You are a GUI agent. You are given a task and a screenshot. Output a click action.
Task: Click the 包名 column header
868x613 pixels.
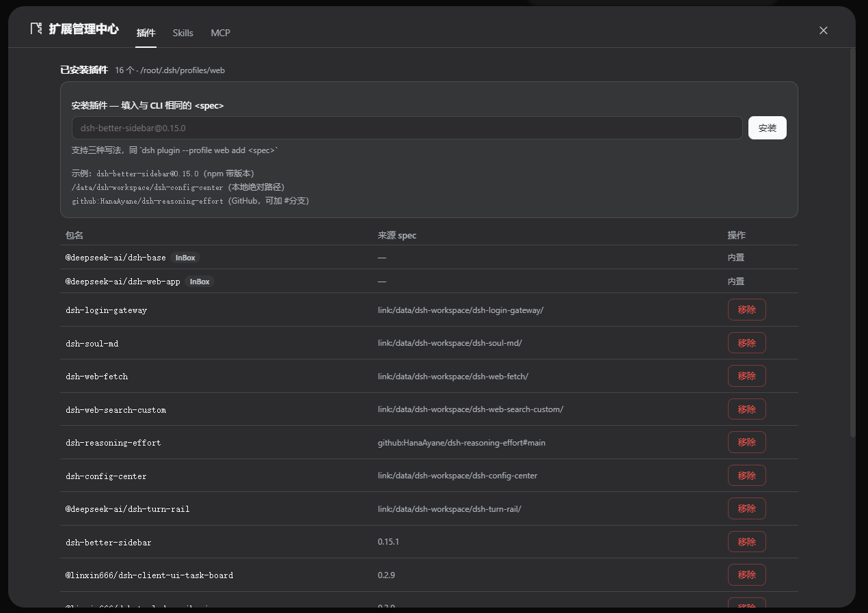74,235
